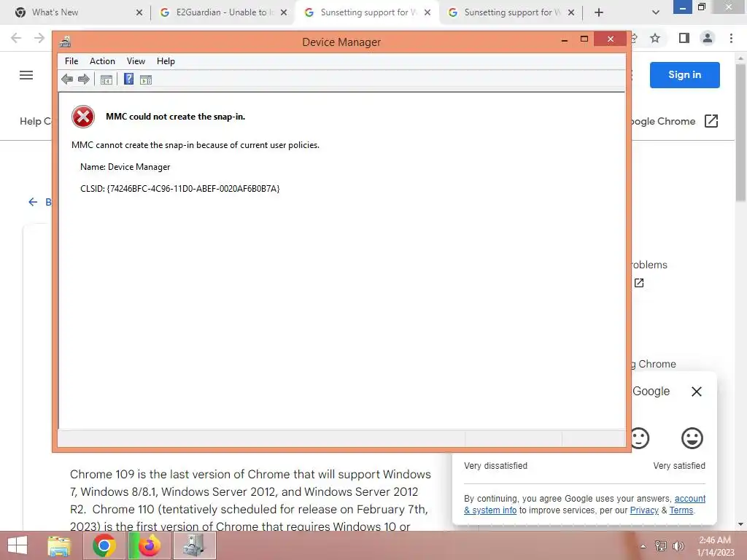Open the Terms link in survey
The width and height of the screenshot is (747, 560).
(x=681, y=510)
